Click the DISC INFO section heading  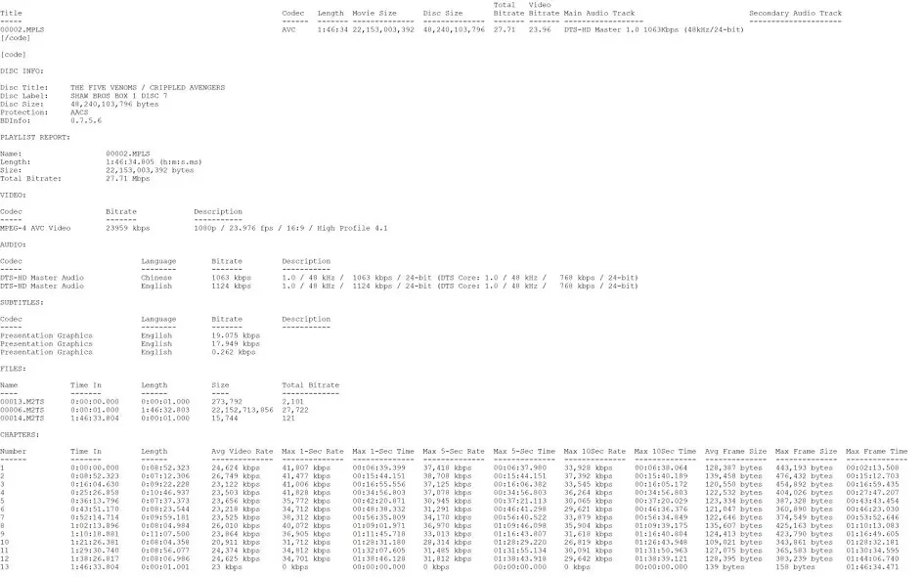[x=22, y=71]
